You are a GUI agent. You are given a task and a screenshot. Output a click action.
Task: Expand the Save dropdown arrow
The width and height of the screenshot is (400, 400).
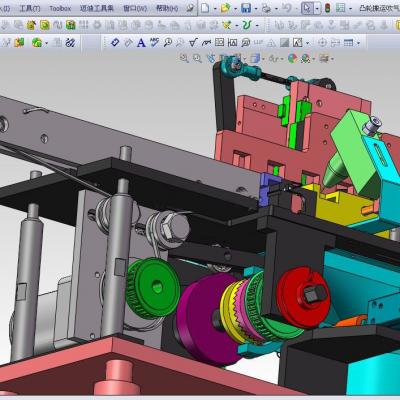[256, 8]
